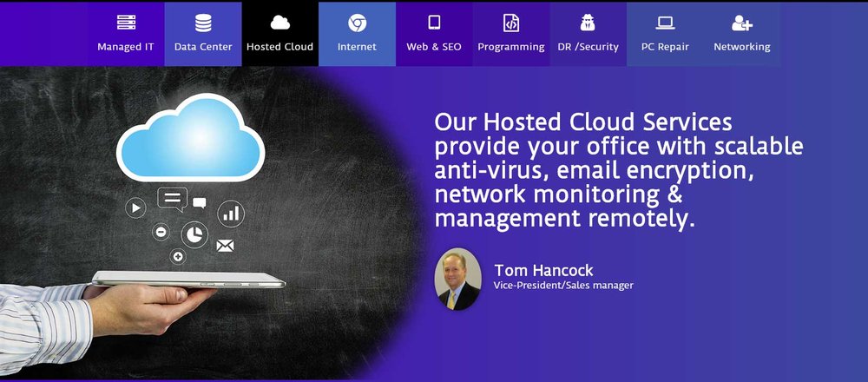Click Tom Hancock's portrait photo
The width and height of the screenshot is (868, 382).
[x=457, y=279]
